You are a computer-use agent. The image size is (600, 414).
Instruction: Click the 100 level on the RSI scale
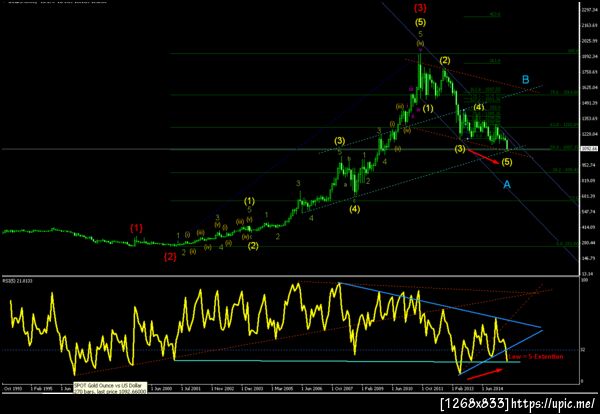coord(584,280)
